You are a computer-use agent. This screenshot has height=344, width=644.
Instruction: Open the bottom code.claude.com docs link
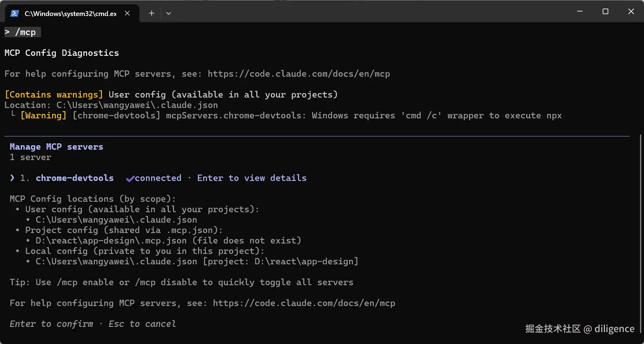tap(304, 303)
